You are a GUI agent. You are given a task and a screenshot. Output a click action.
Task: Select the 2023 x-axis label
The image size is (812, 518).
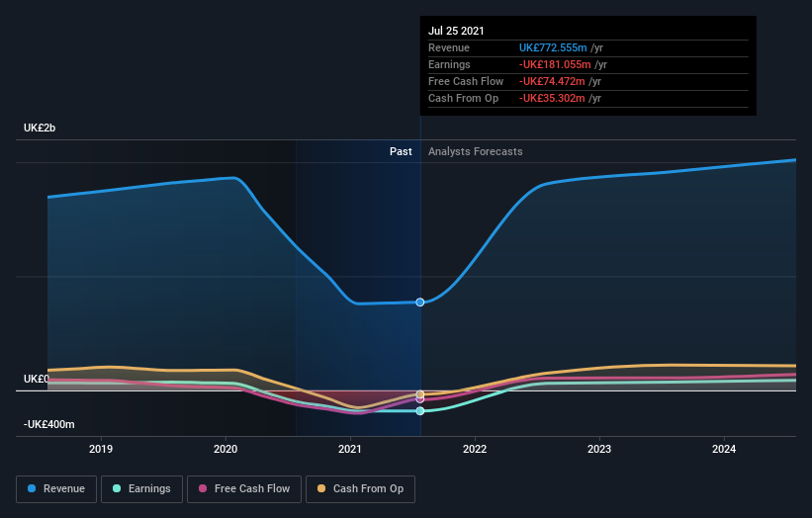coord(599,449)
